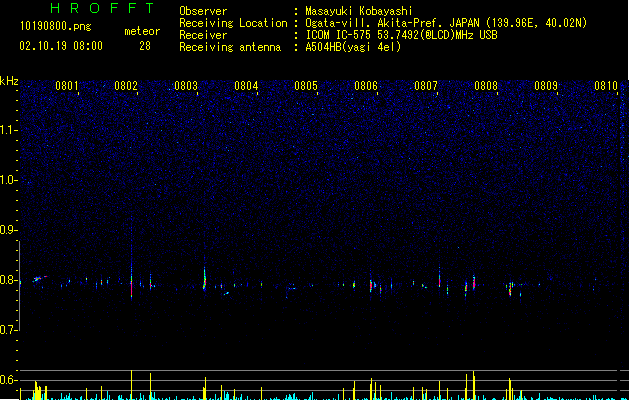
Task: Click the 0801 time marker
Action: (x=67, y=86)
